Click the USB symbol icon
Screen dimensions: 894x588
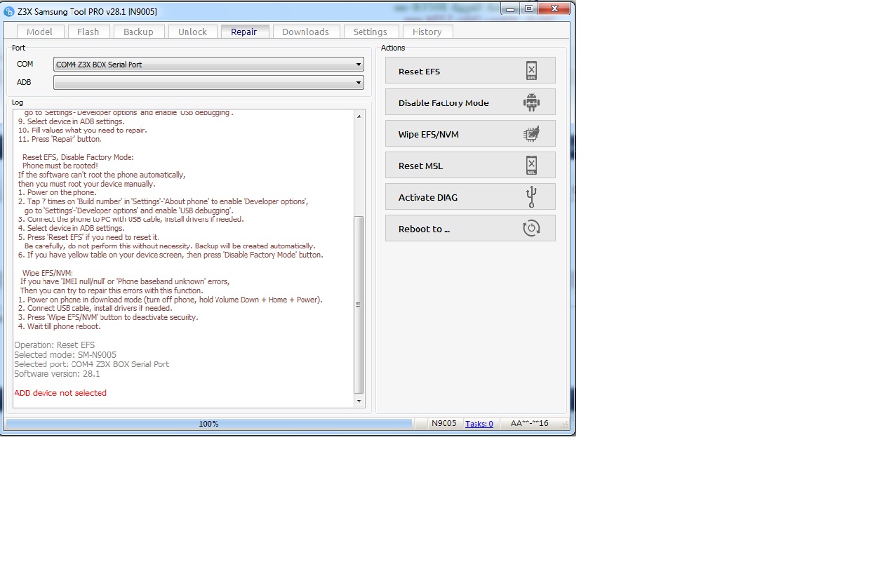[531, 197]
